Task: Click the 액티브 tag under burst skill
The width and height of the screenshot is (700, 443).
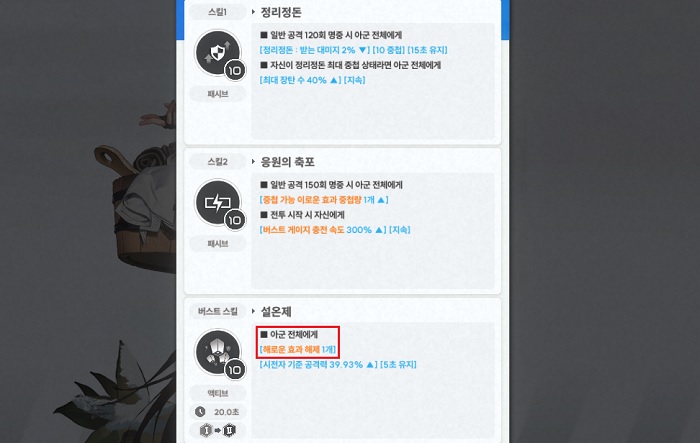Action: pos(217,393)
